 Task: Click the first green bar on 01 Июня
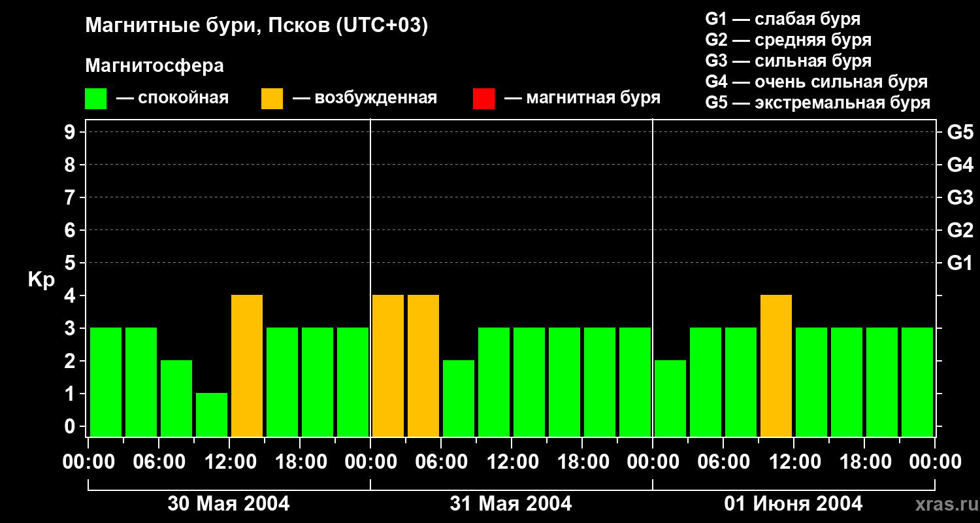(x=670, y=398)
